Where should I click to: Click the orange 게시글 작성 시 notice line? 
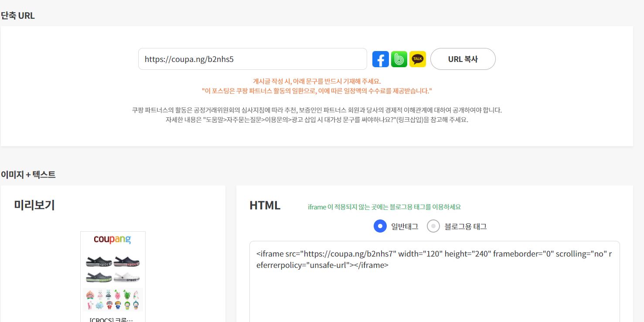(317, 81)
